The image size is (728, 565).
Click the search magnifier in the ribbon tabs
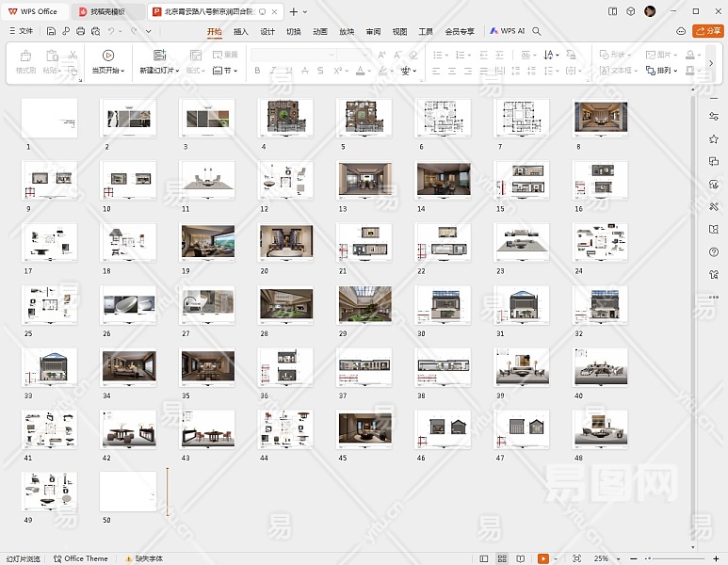537,31
